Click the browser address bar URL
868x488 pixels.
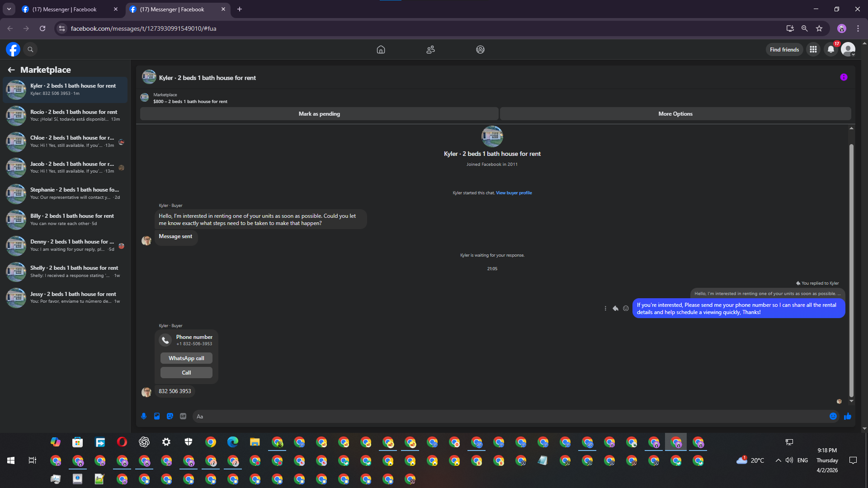tap(143, 28)
